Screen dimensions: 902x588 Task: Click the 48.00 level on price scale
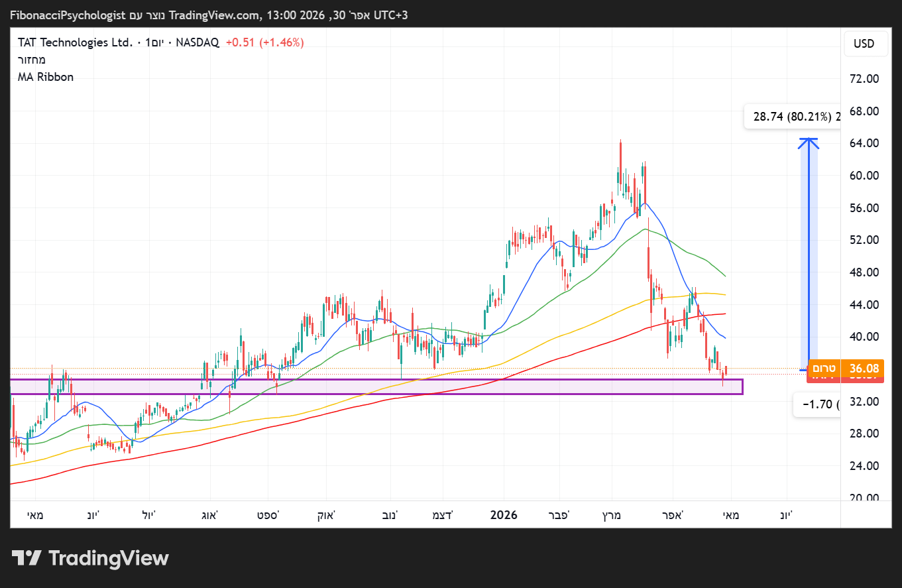864,272
